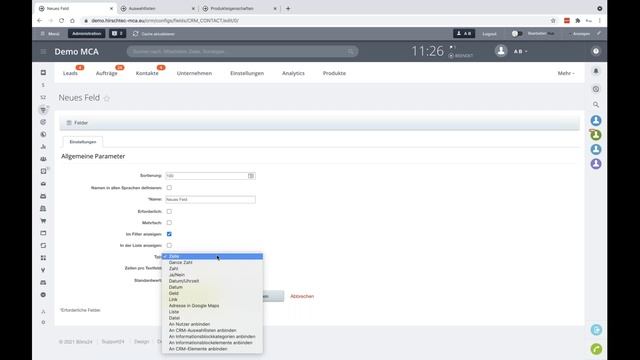Screen dimensions: 640x360
Task: Click the user profile picture in header
Action: coord(501,51)
